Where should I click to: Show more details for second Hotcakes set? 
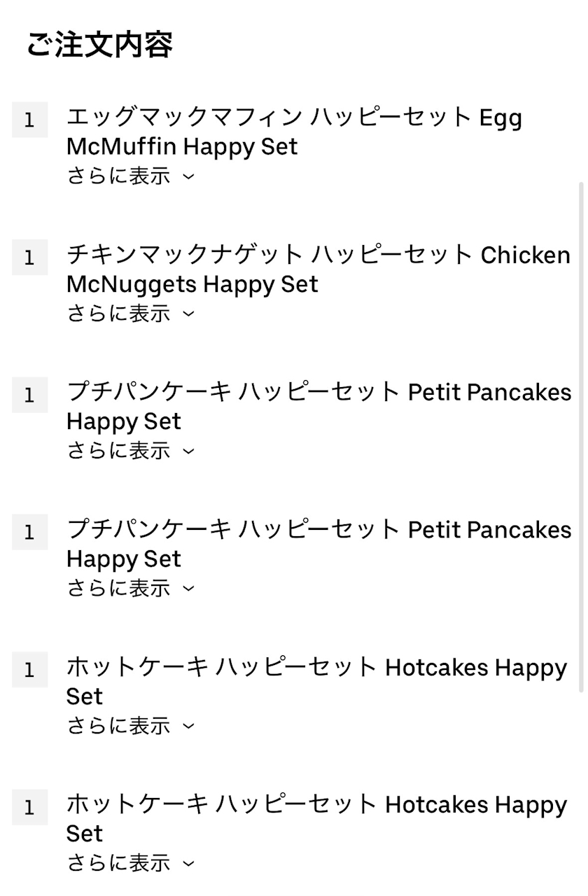tap(130, 863)
